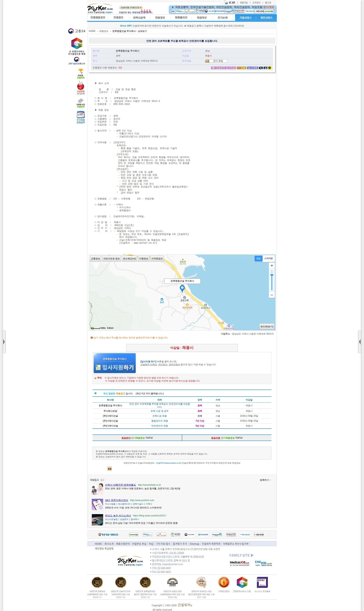Toggle 지형정보 map overlay
The height and width of the screenshot is (611, 364).
144,259
